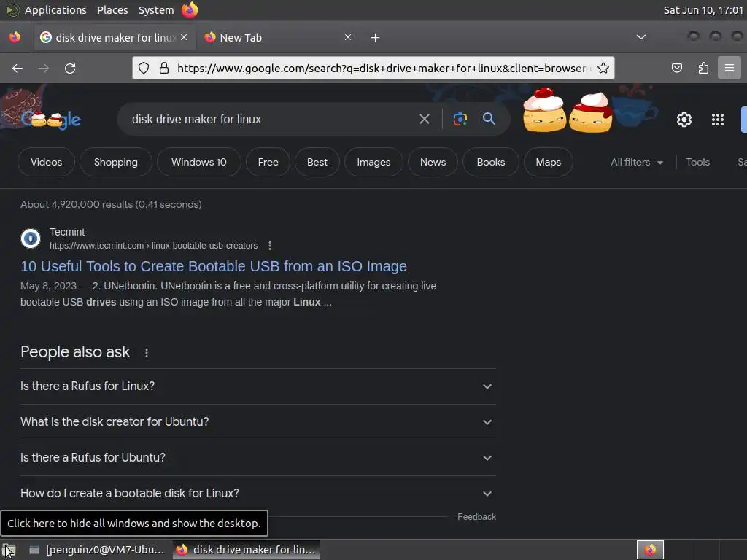Bookmark this page with the star icon
Screen dimensions: 747x560
603,68
